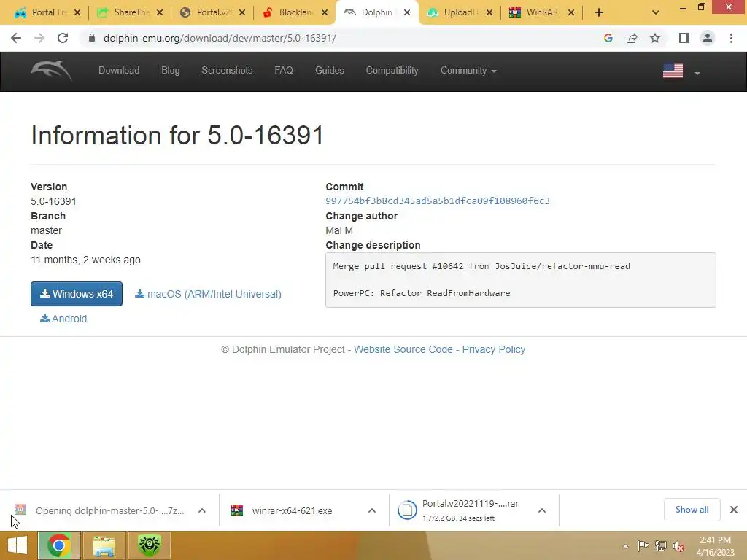Open the tab search dropdown arrow

(x=656, y=12)
